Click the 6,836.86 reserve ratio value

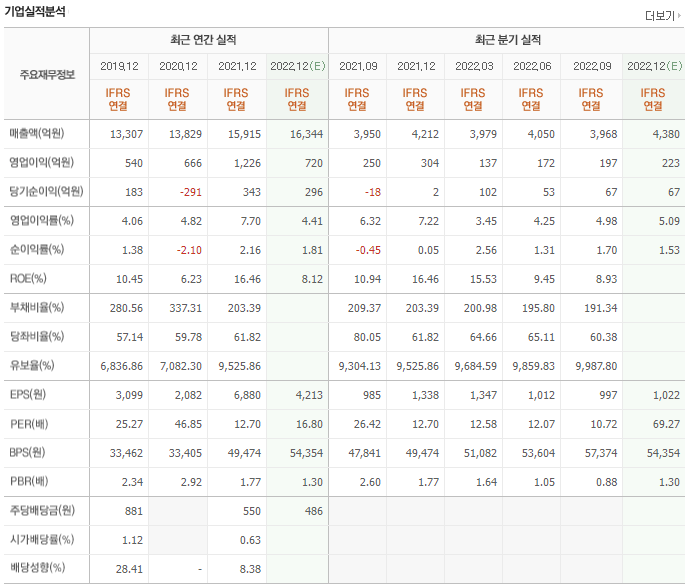pyautogui.click(x=122, y=367)
